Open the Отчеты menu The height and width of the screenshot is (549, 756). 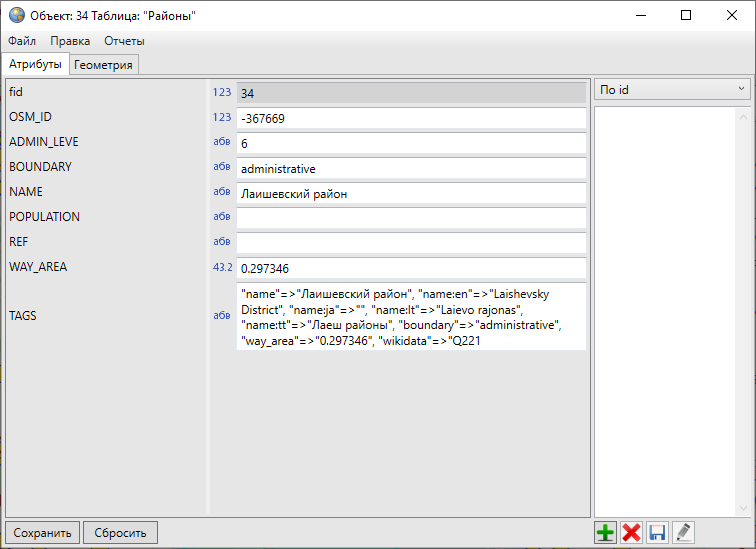click(x=124, y=41)
